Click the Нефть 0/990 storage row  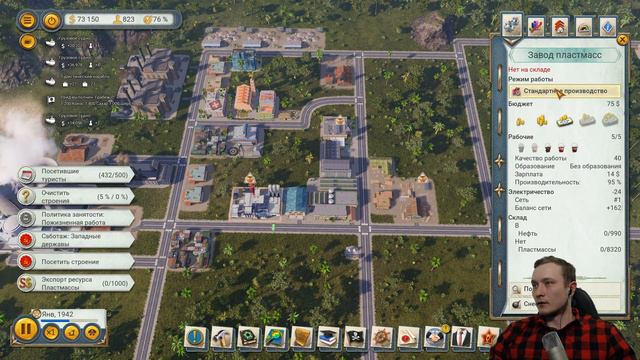(569, 233)
